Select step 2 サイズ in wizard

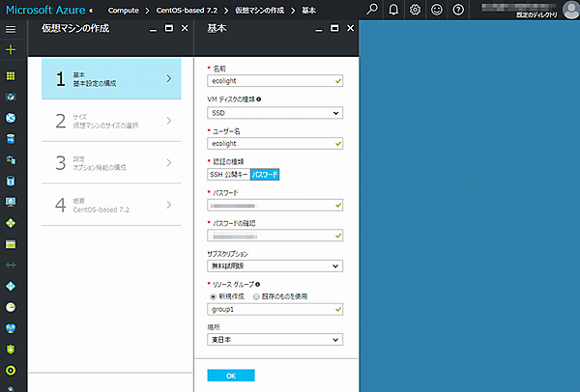(111, 121)
